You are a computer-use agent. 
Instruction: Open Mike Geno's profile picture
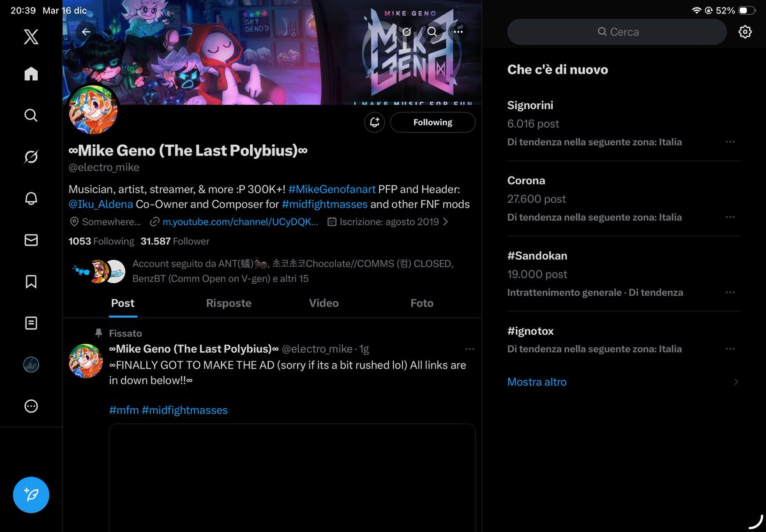pos(93,109)
